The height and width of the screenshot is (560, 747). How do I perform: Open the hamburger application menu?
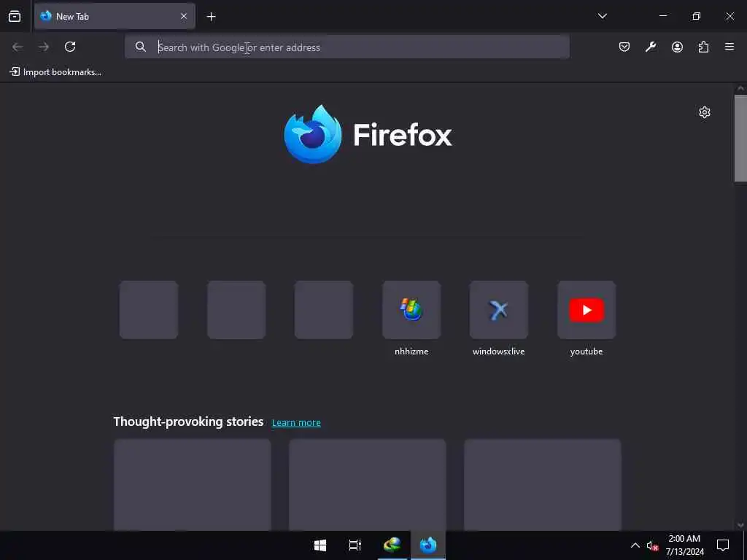coord(729,47)
